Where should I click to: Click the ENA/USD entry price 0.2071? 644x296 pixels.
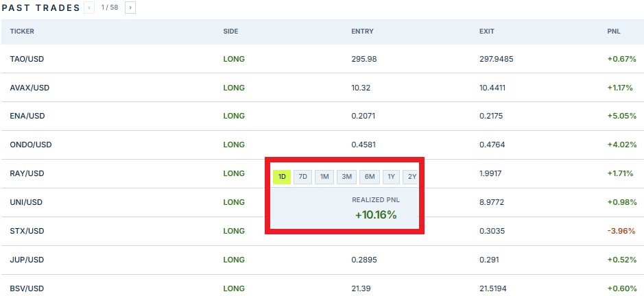coord(363,116)
